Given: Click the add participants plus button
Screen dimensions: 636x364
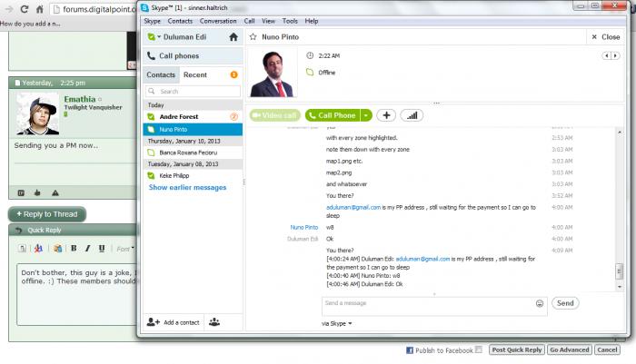Looking at the screenshot, I should 386,115.
